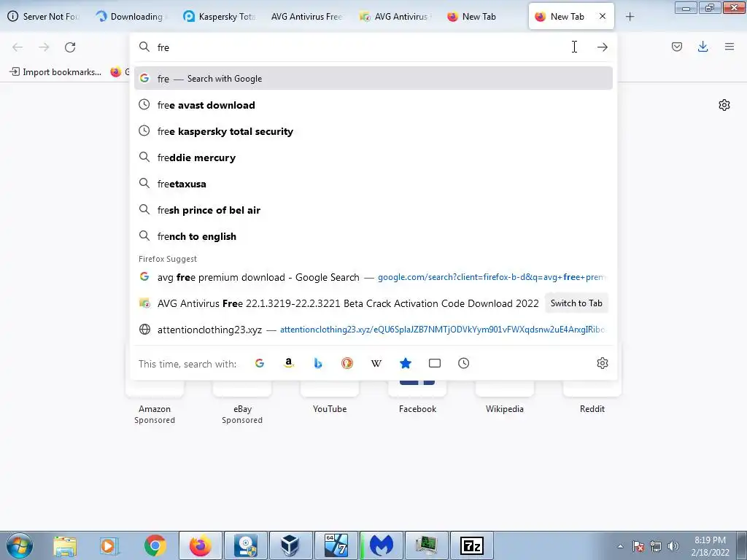The height and width of the screenshot is (560, 747).
Task: Search this time with Bing icon
Action: point(318,363)
